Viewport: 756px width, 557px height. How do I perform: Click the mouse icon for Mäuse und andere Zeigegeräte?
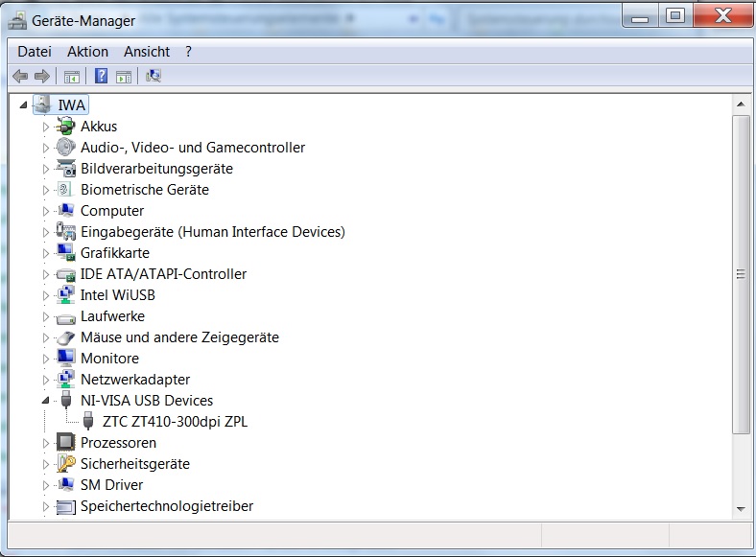(x=65, y=337)
